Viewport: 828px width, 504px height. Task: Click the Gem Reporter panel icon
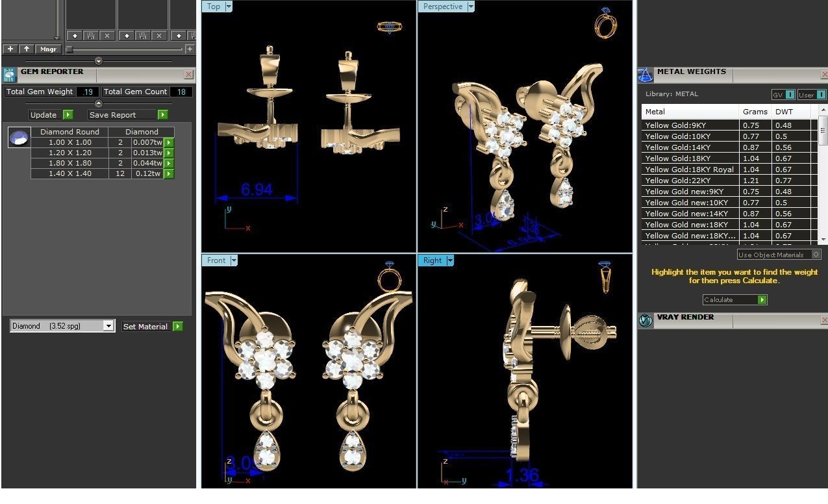[9, 75]
